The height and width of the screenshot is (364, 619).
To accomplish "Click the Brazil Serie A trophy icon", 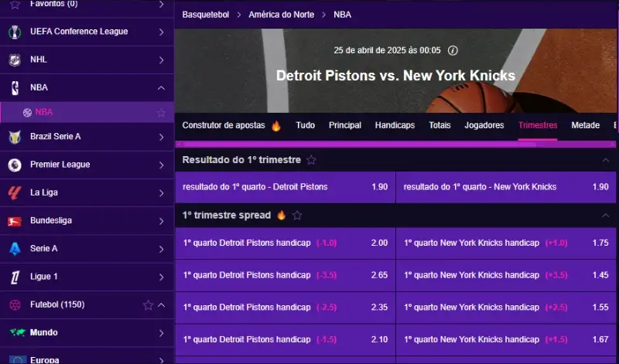I will tap(15, 137).
